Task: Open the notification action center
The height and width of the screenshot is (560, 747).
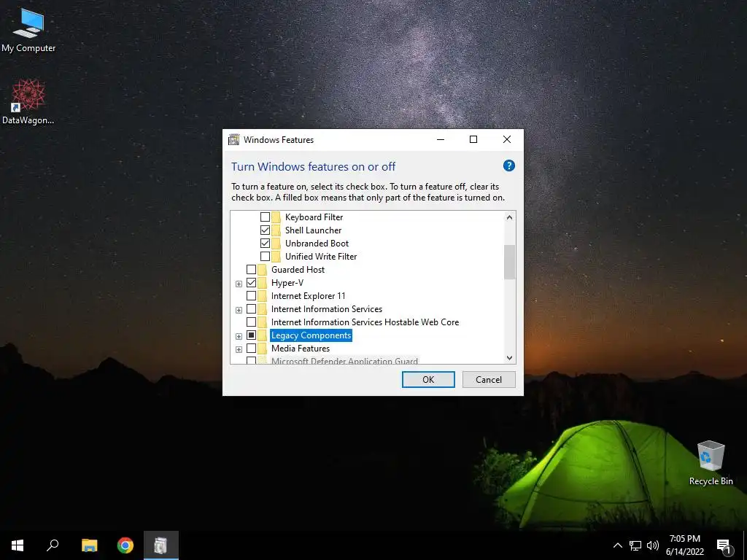Action: pos(724,545)
